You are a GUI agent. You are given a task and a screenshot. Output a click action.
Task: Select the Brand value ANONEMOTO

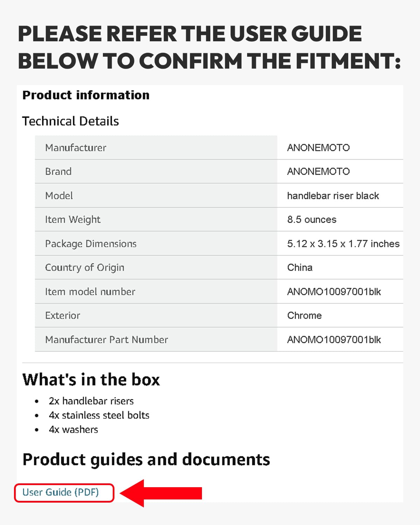click(x=318, y=171)
